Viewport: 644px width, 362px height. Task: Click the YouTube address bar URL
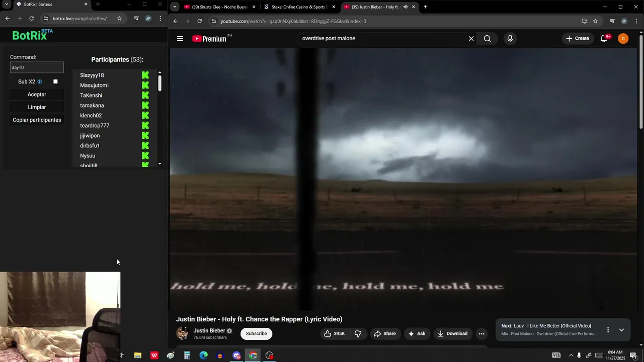[x=293, y=21]
